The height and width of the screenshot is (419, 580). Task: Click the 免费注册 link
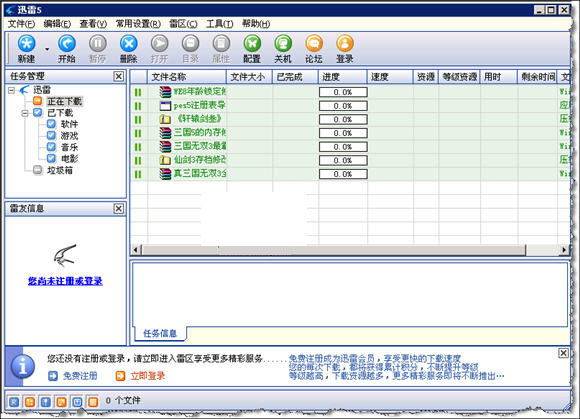[x=80, y=376]
